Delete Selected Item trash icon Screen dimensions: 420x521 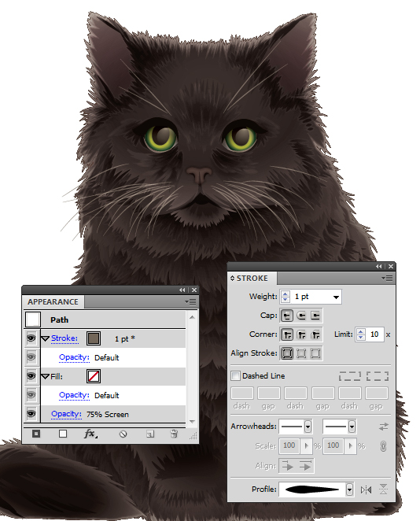click(x=174, y=434)
